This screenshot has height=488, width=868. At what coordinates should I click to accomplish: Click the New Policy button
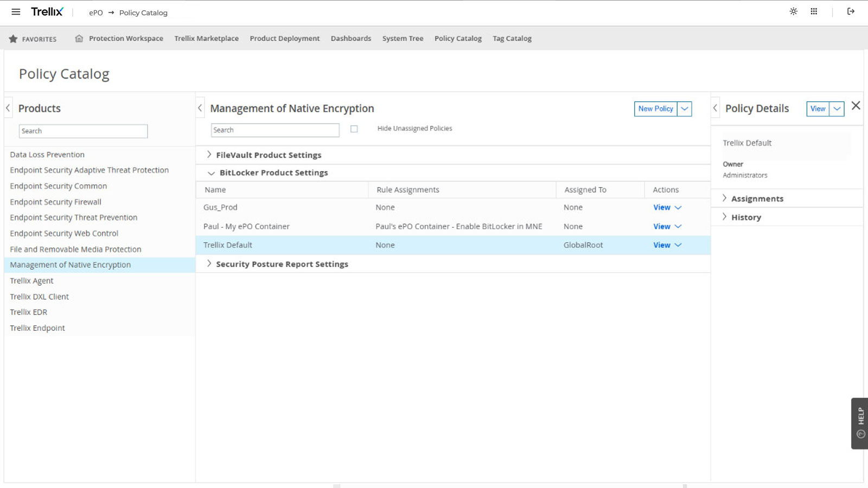coord(656,109)
